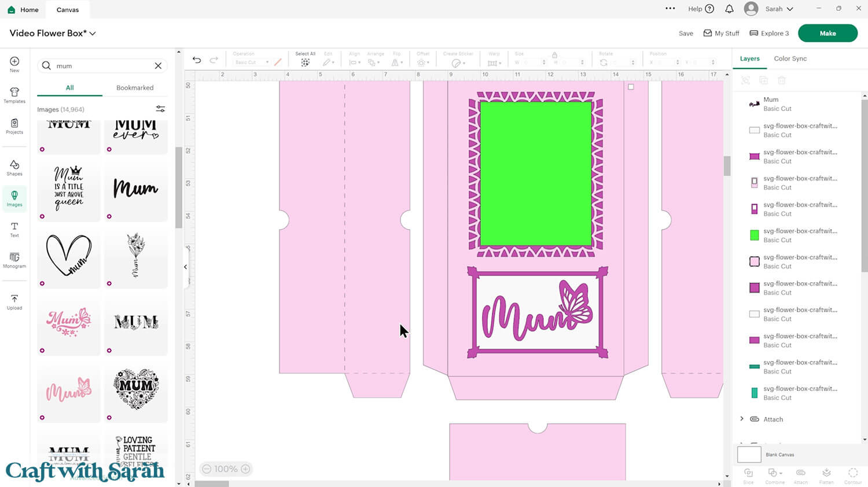Click the Templates icon in sidebar
868x487 pixels.
click(x=14, y=95)
